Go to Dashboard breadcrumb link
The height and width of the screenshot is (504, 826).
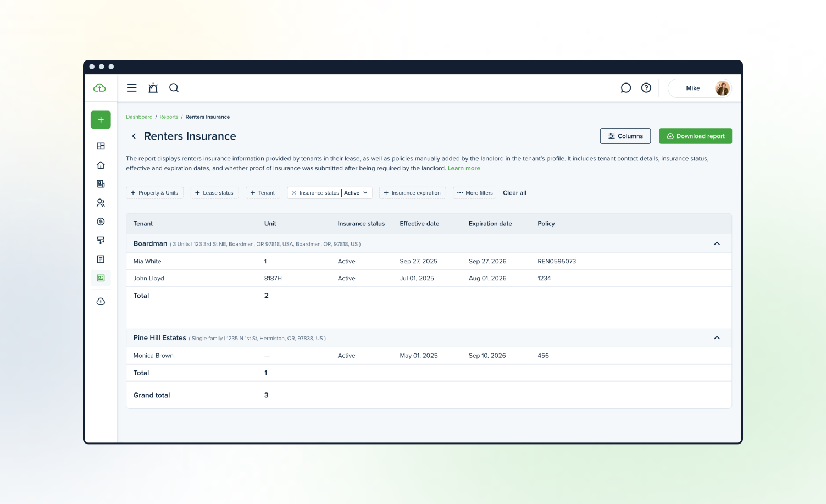click(139, 117)
